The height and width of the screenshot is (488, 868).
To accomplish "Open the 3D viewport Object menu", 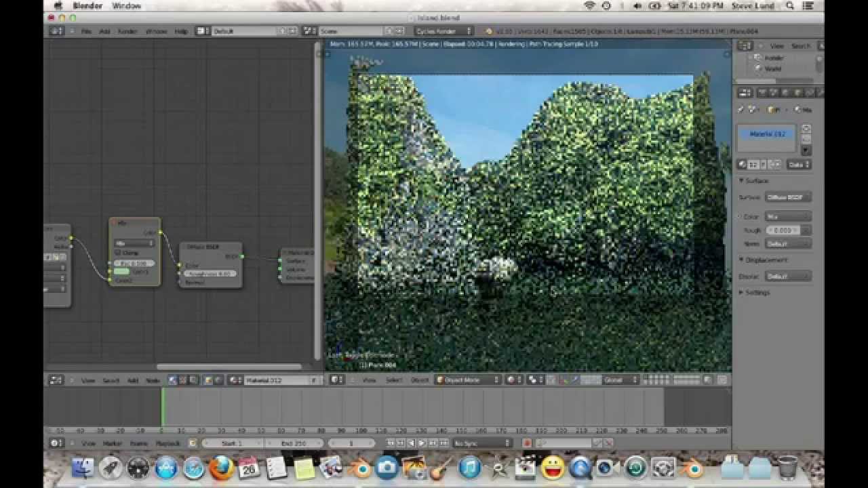I will [x=420, y=380].
